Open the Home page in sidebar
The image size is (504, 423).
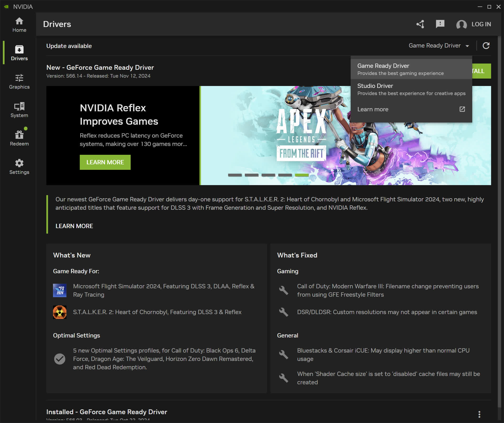(x=19, y=25)
